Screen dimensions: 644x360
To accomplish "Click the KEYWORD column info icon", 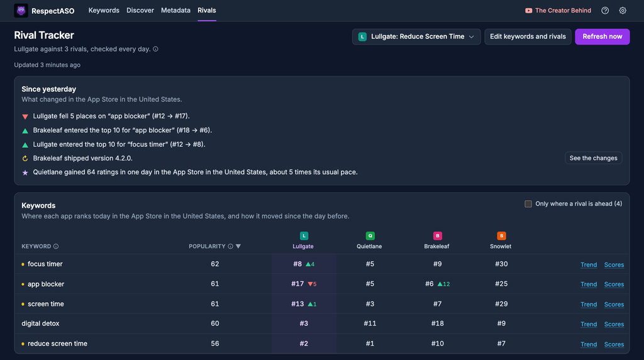I will [x=56, y=246].
